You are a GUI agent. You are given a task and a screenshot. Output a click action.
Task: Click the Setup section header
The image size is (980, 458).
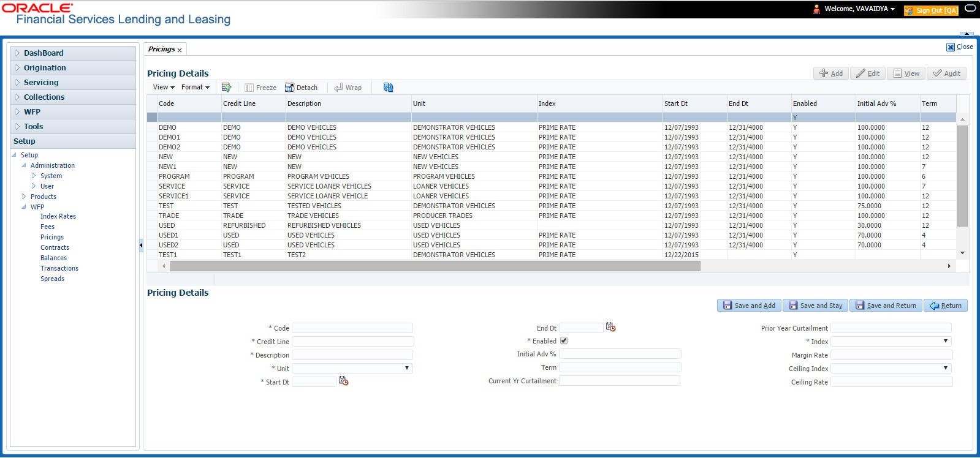point(73,141)
